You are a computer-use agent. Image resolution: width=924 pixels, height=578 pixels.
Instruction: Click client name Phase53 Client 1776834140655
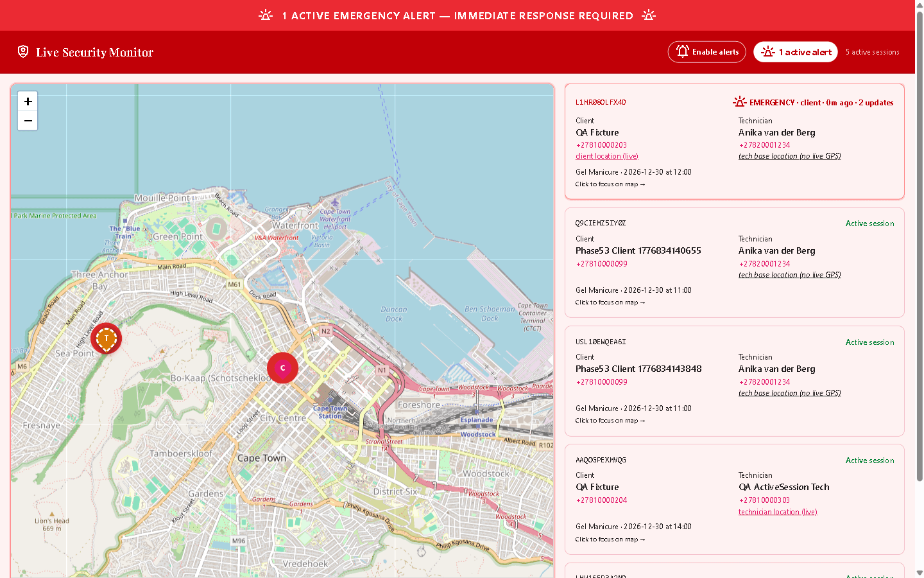pos(638,250)
